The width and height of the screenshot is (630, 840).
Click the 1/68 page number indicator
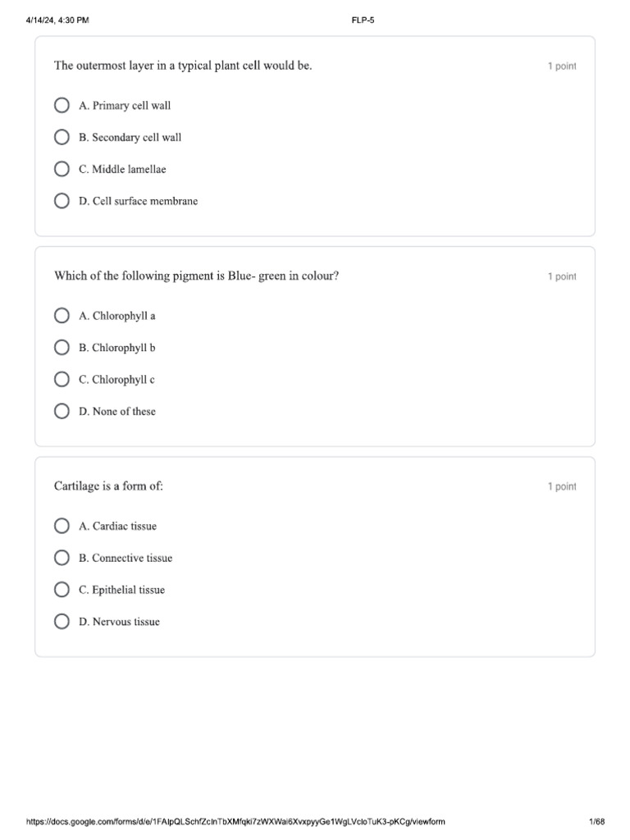(x=596, y=822)
